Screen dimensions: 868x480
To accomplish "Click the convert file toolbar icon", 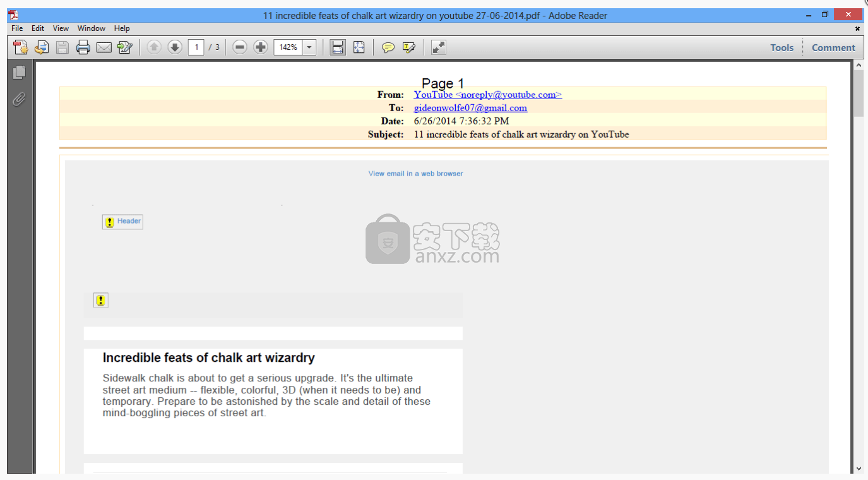I will [42, 47].
